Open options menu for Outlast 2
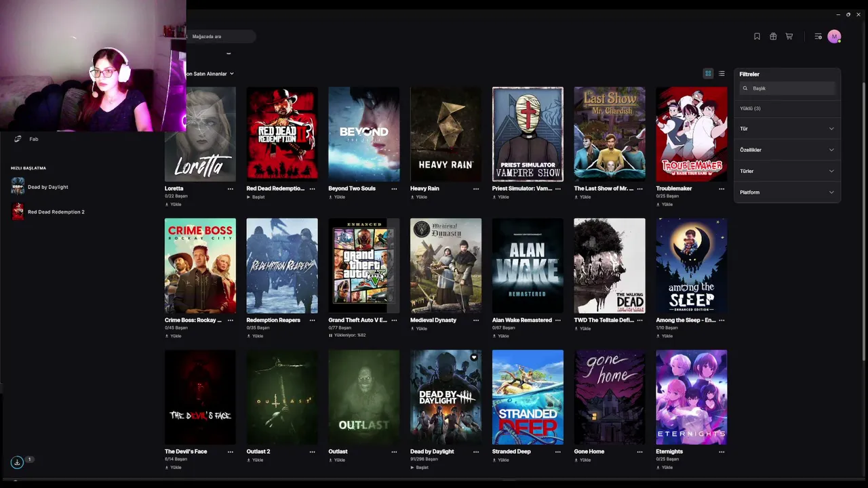The image size is (868, 488). (x=312, y=452)
